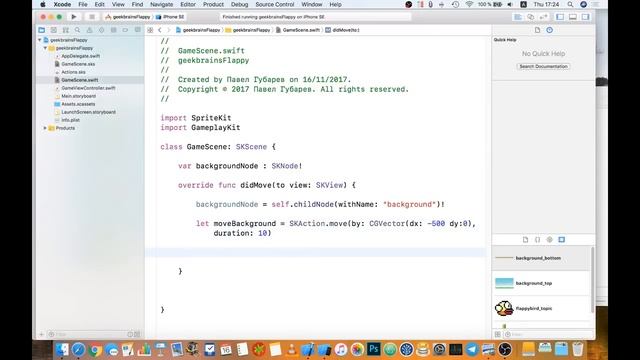
Task: Select the flappybird_topic media item
Action: pyautogui.click(x=541, y=309)
